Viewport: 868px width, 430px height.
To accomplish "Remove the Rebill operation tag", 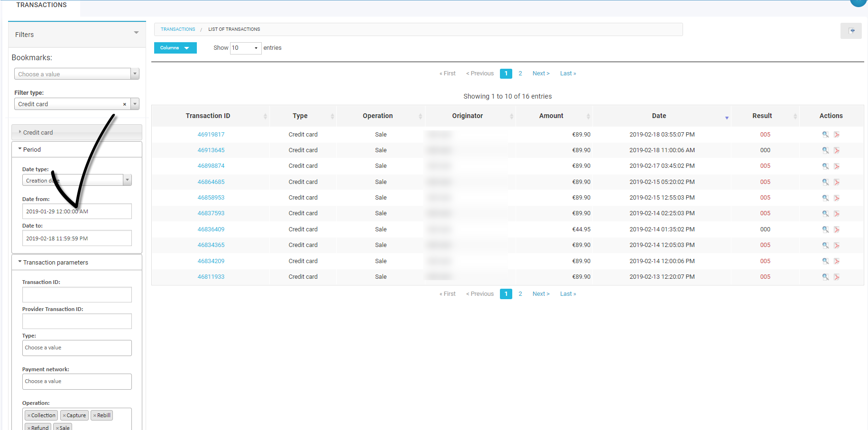I will pos(94,415).
